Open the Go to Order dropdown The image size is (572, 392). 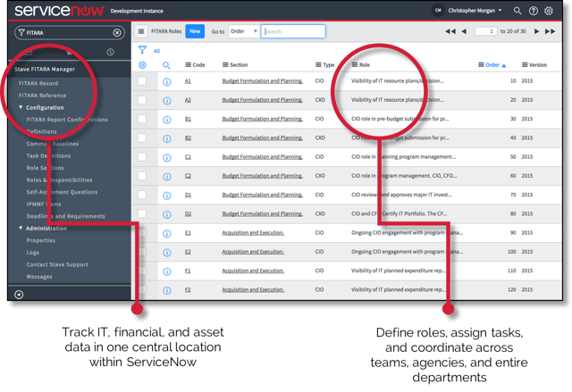coord(244,31)
